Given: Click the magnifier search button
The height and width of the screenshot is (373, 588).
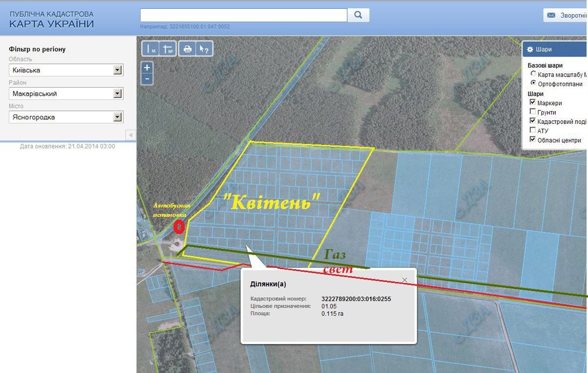Looking at the screenshot, I should coord(358,15).
